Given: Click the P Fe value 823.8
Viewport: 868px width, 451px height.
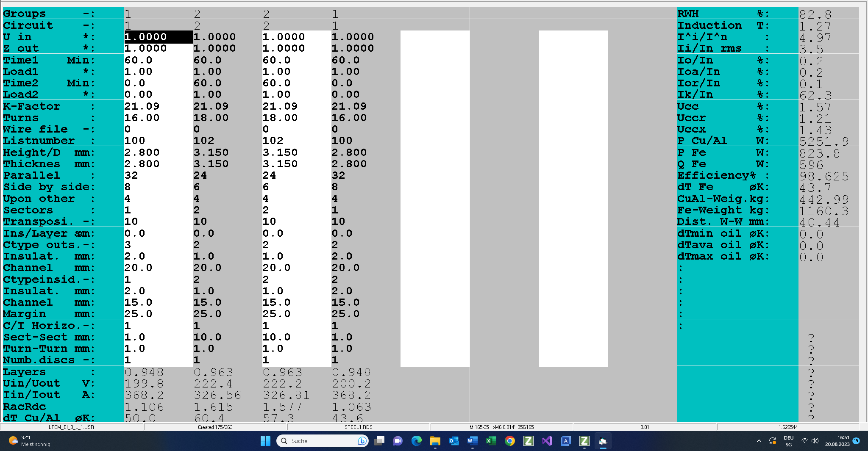Looking at the screenshot, I should (820, 153).
